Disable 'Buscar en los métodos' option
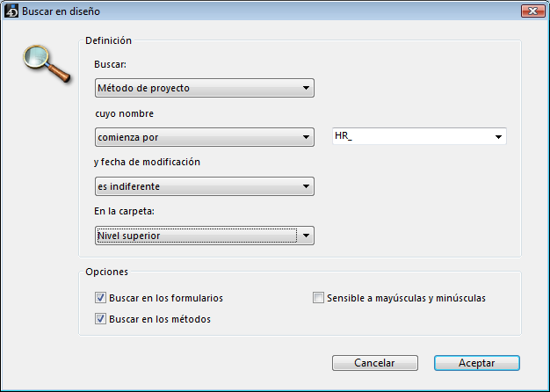 point(100,319)
